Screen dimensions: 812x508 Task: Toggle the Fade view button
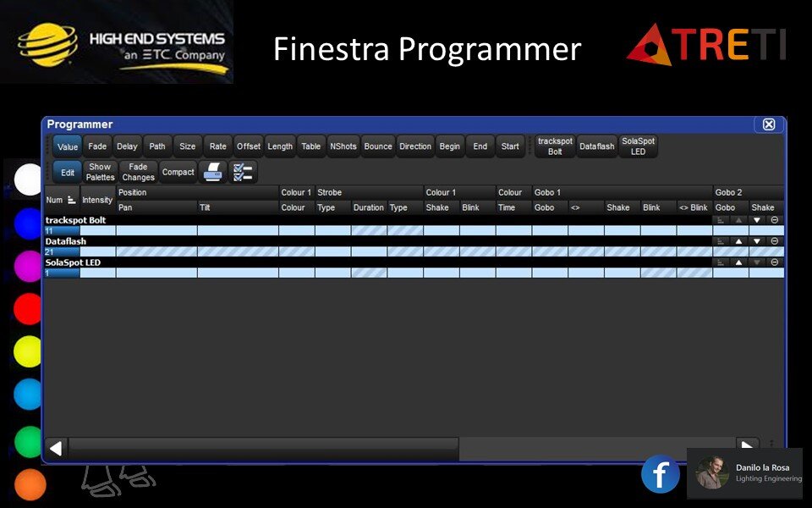(97, 146)
